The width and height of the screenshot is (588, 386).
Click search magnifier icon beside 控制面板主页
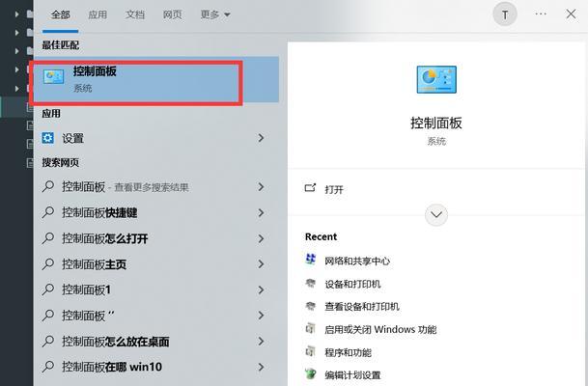pos(48,264)
